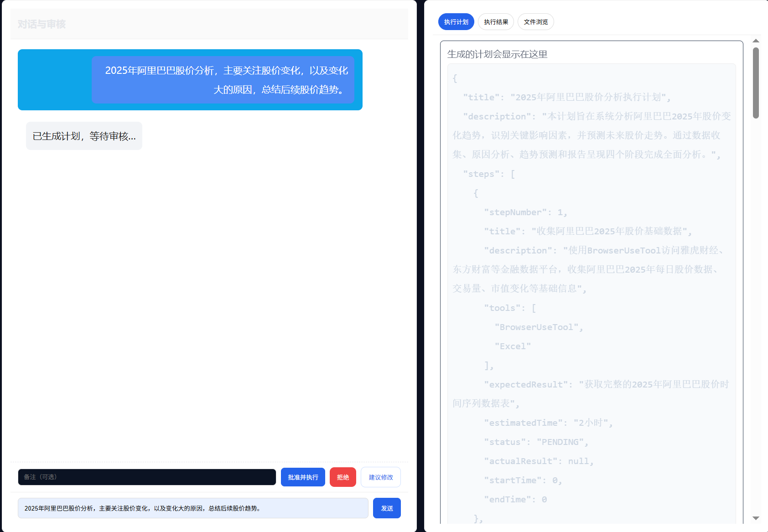Click the 建议修改 button

pyautogui.click(x=381, y=477)
